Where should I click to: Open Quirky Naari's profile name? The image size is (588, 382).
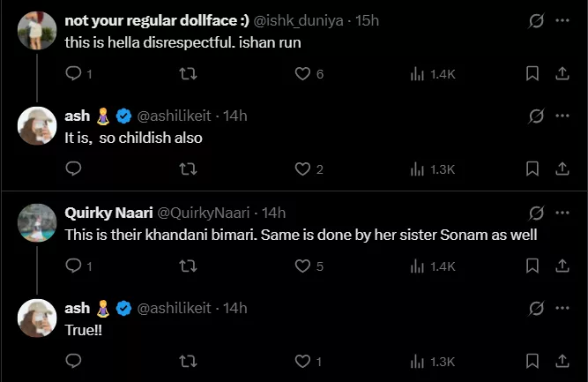[108, 212]
